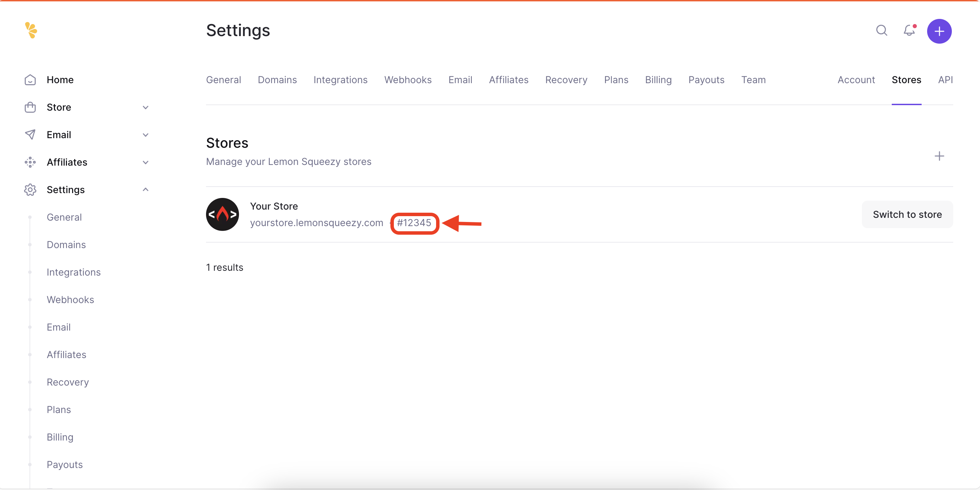980x490 pixels.
Task: Select the Stores tab in settings
Action: 907,79
